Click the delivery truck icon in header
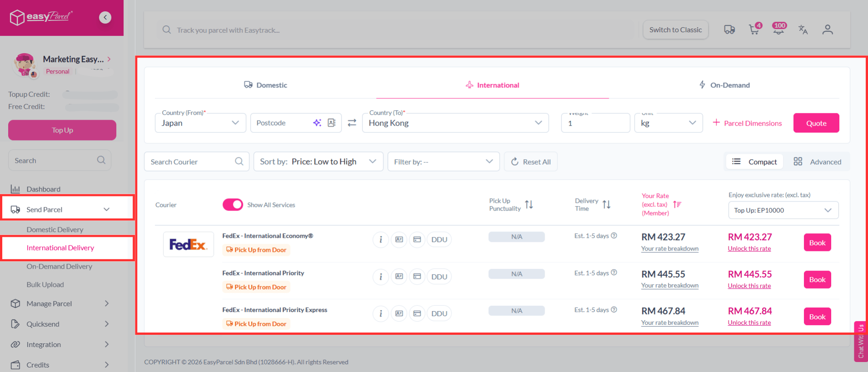Image resolution: width=868 pixels, height=372 pixels. 729,30
